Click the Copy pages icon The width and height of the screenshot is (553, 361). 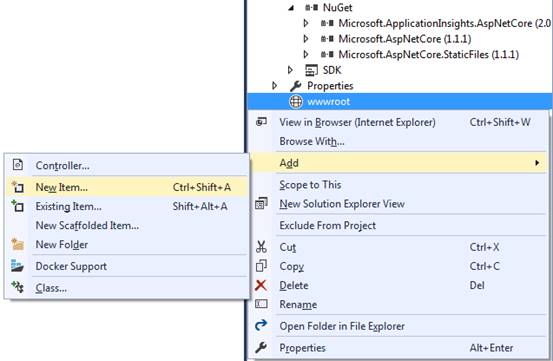click(261, 266)
